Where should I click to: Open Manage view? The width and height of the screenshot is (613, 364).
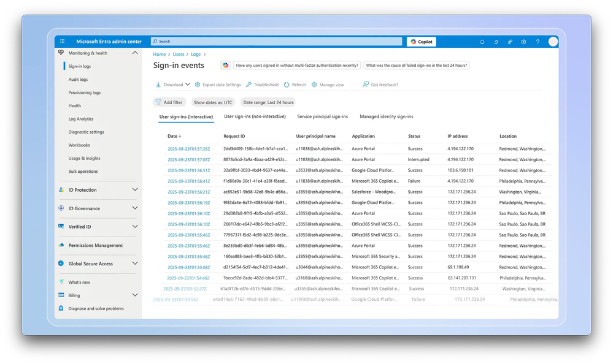[328, 85]
